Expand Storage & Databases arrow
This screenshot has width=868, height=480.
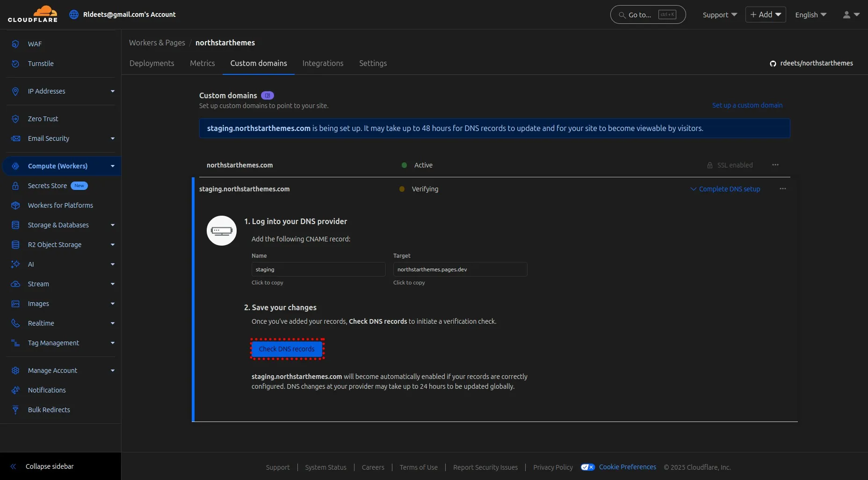[x=113, y=225]
